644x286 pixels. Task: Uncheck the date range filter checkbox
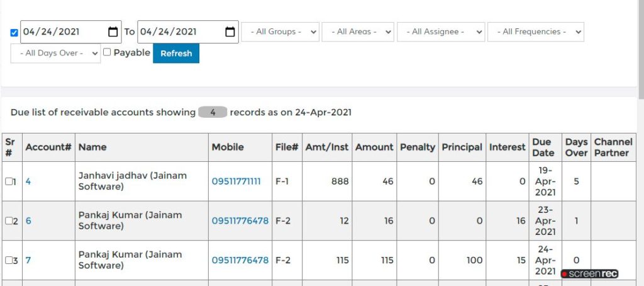tap(14, 33)
